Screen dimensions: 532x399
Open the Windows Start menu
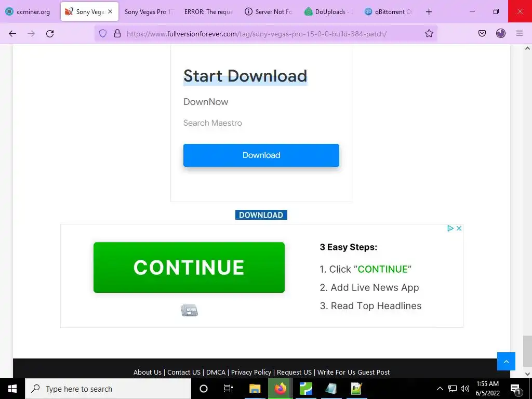click(x=12, y=389)
